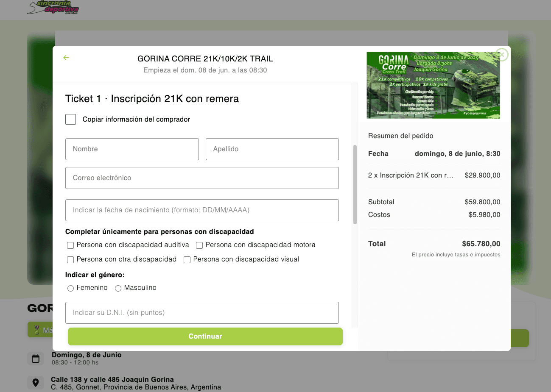Screen dimensions: 551x392
Task: Check 'Persona con otra discapacidad'
Action: [x=70, y=259]
